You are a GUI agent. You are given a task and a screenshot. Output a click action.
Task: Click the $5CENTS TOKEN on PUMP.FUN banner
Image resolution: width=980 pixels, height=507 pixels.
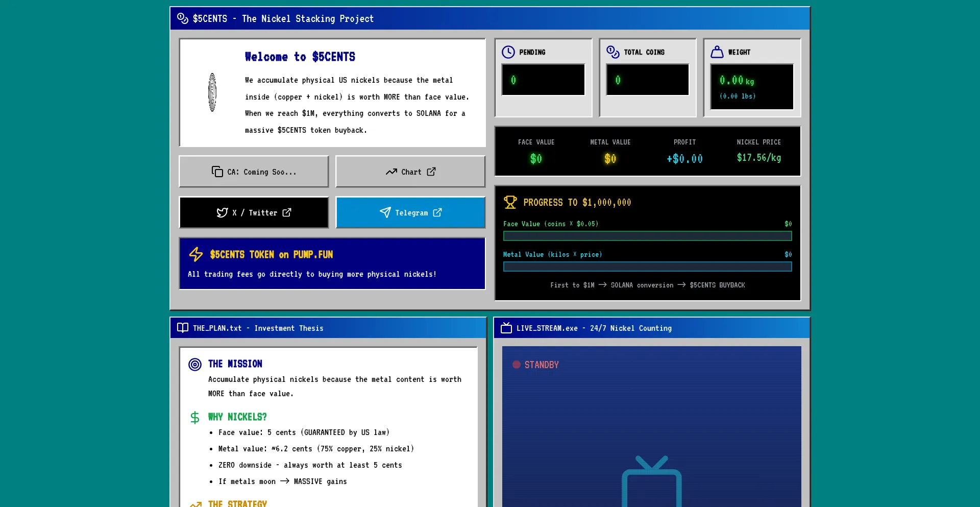click(332, 263)
